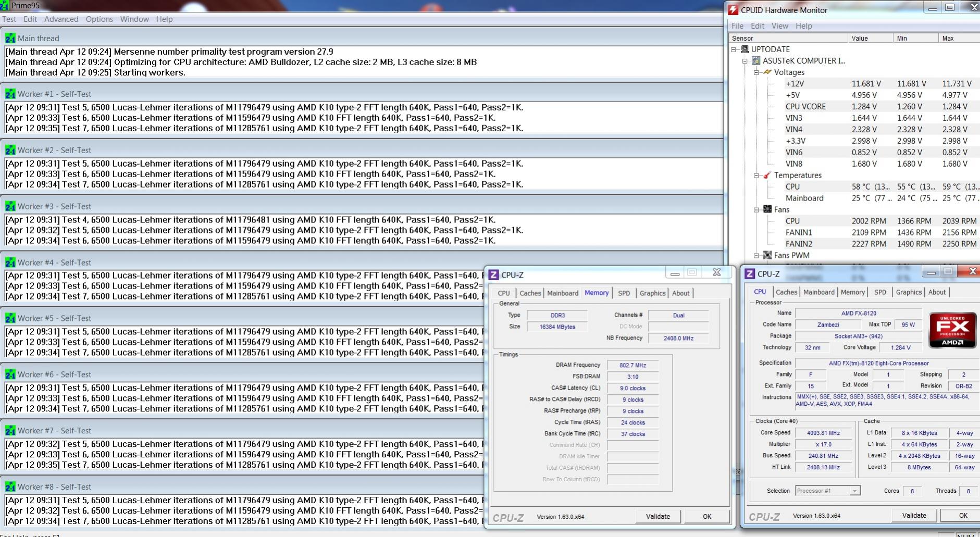
Task: Collapse the Fans section
Action: tap(756, 210)
